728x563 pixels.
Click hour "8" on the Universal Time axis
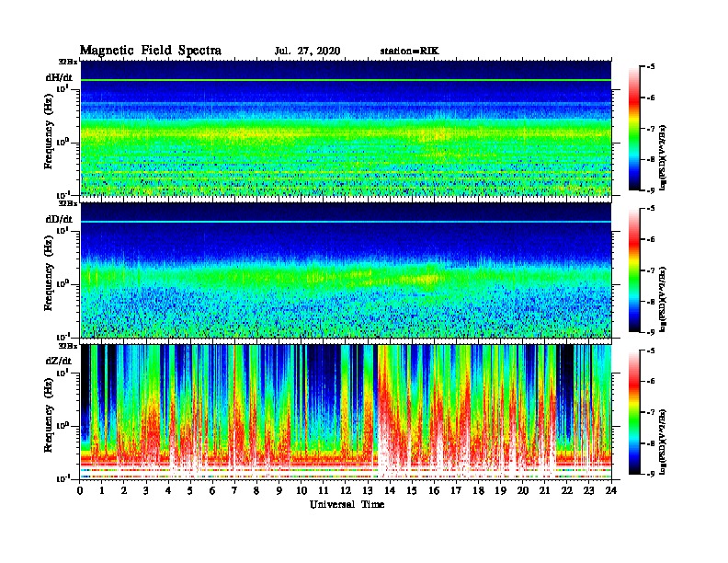tap(257, 491)
